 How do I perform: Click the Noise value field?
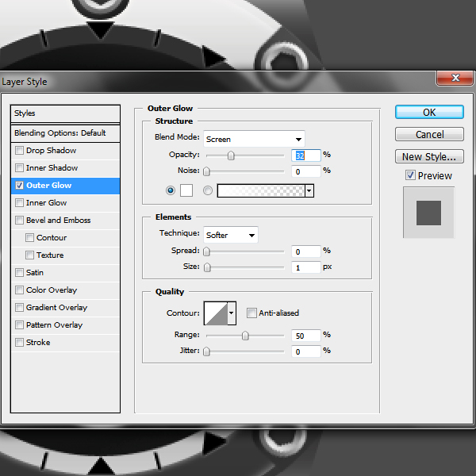(306, 171)
